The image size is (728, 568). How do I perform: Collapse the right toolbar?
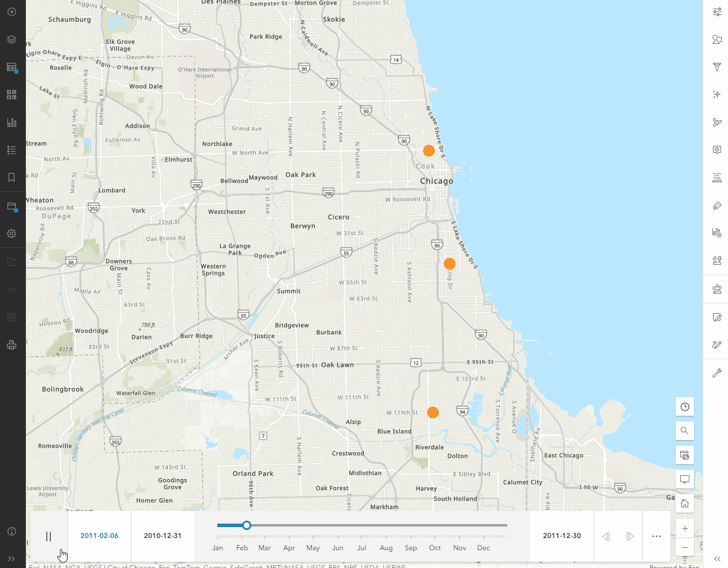[x=717, y=559]
